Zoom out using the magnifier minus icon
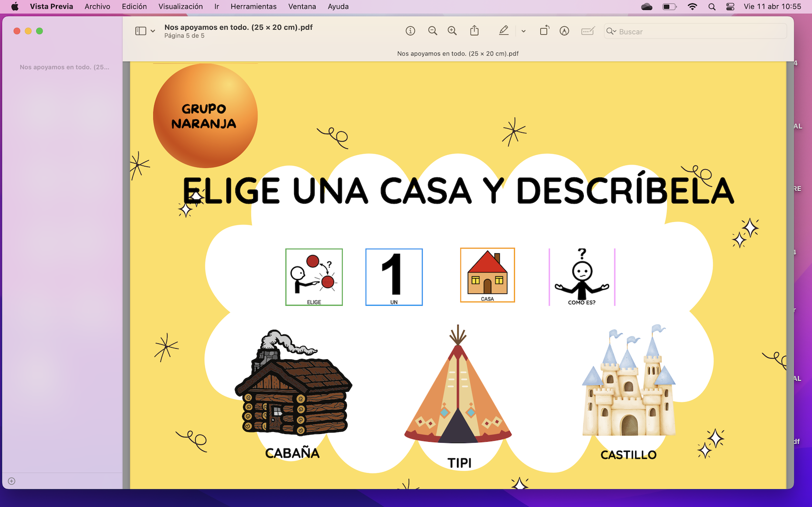 click(432, 31)
